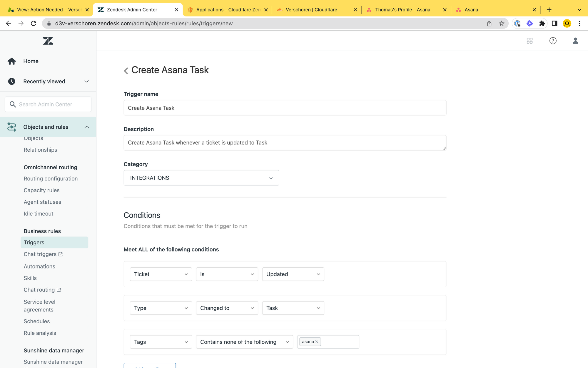Open the user profile avatar icon
Image resolution: width=588 pixels, height=368 pixels.
575,41
